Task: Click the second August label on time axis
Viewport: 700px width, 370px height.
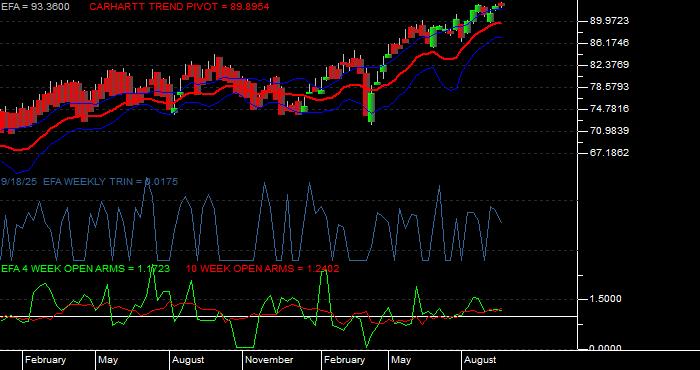Action: pyautogui.click(x=480, y=360)
